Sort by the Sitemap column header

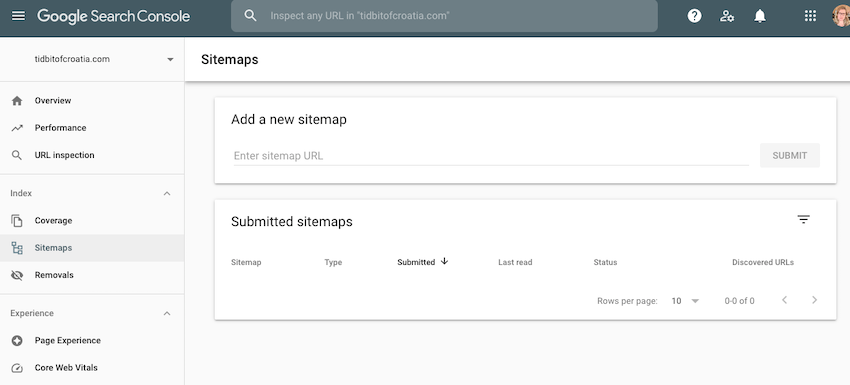point(246,262)
